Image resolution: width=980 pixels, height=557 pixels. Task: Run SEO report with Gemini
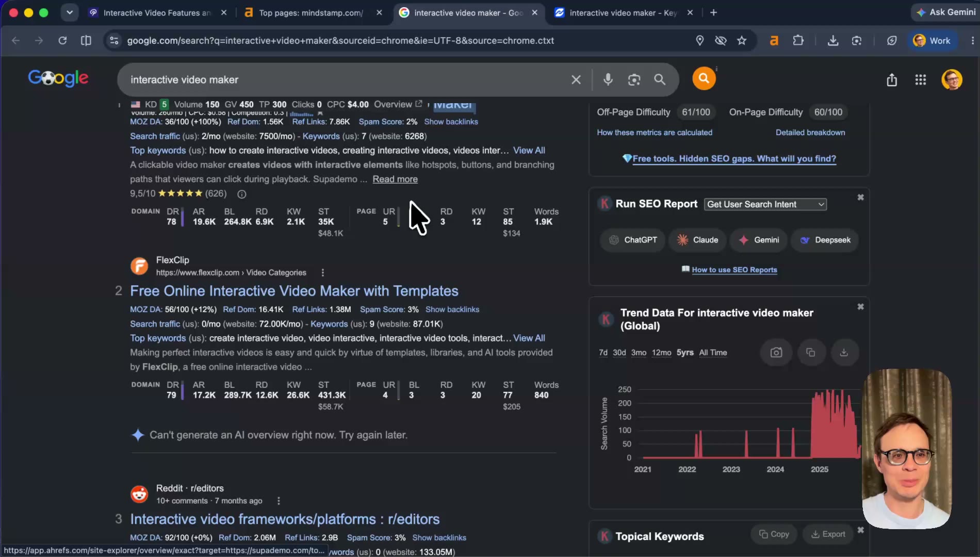[x=759, y=240]
